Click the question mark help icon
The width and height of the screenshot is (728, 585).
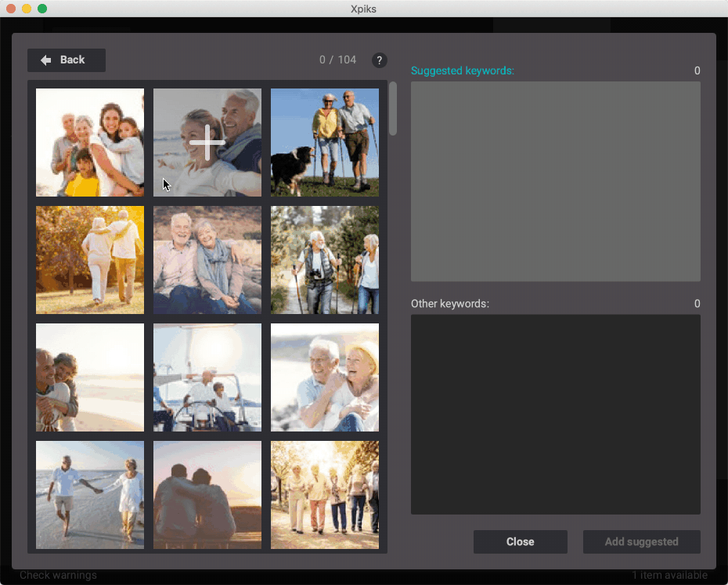click(x=379, y=60)
